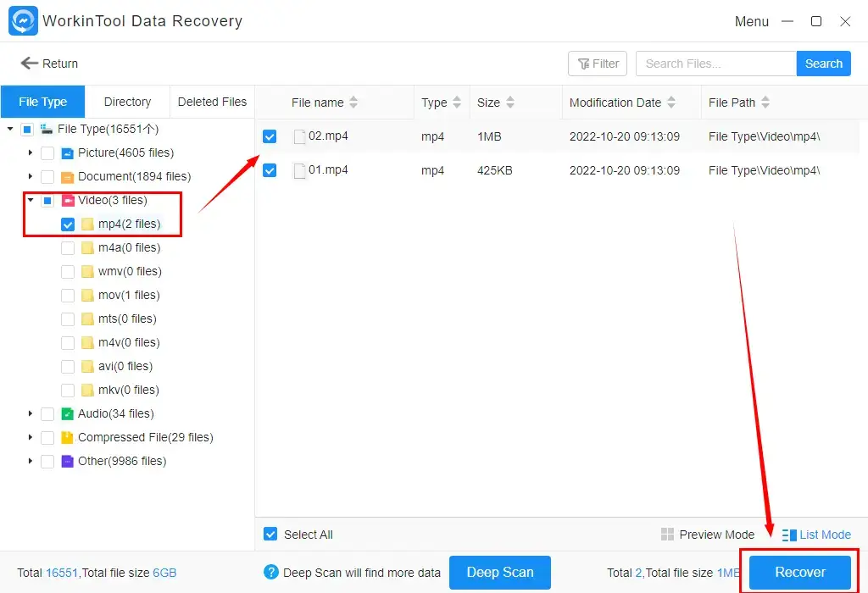Check the Document(1894 files) checkbox
Viewport: 868px width, 593px height.
(47, 177)
